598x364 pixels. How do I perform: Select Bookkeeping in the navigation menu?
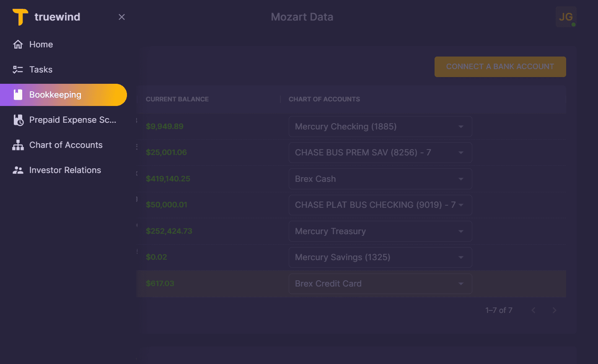coord(55,95)
